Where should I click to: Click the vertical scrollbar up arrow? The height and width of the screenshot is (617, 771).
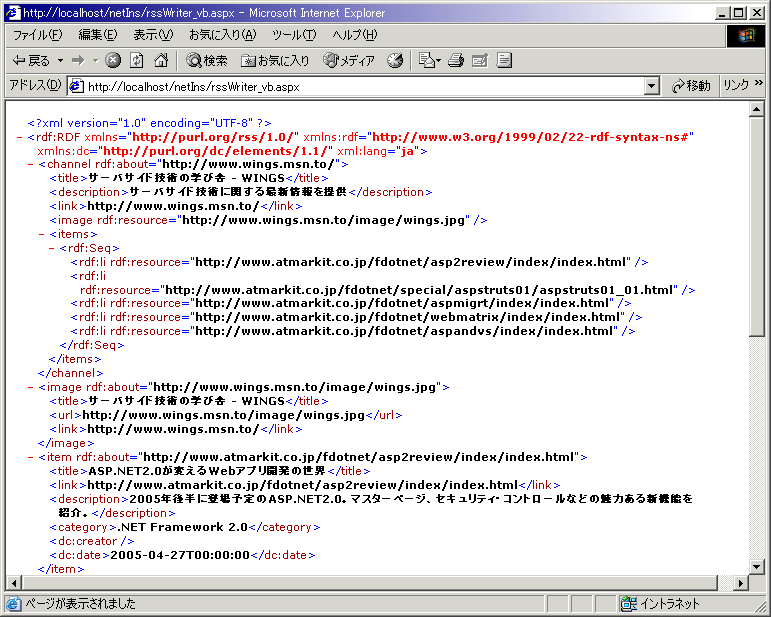(757, 109)
